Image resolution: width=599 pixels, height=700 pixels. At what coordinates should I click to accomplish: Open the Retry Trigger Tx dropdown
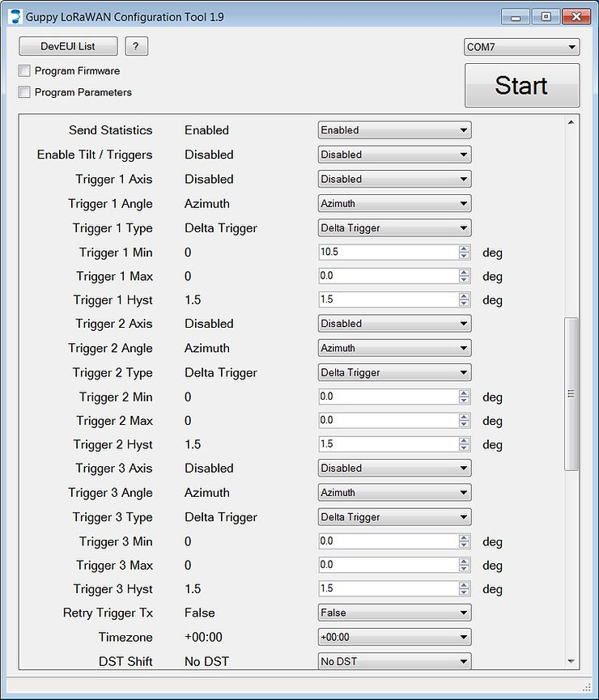coord(394,613)
